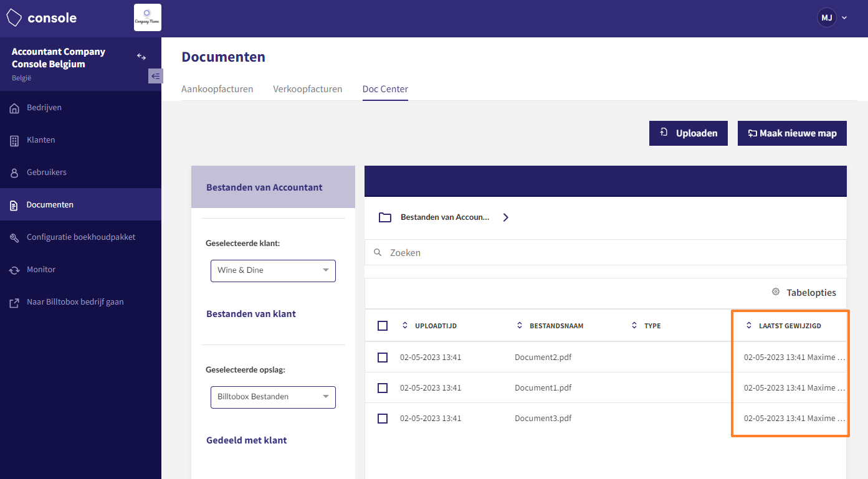This screenshot has height=479, width=868.
Task: Check the Document1.pdf row checkbox
Action: click(x=383, y=388)
